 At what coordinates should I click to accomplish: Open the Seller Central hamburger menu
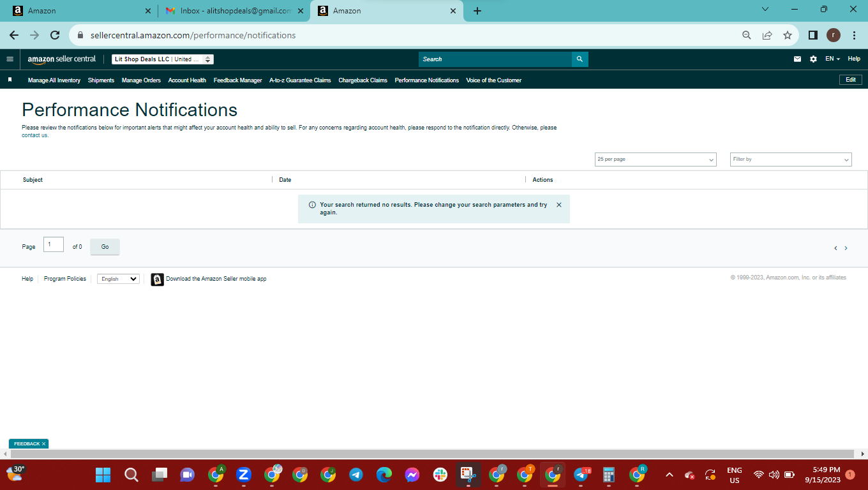point(10,59)
